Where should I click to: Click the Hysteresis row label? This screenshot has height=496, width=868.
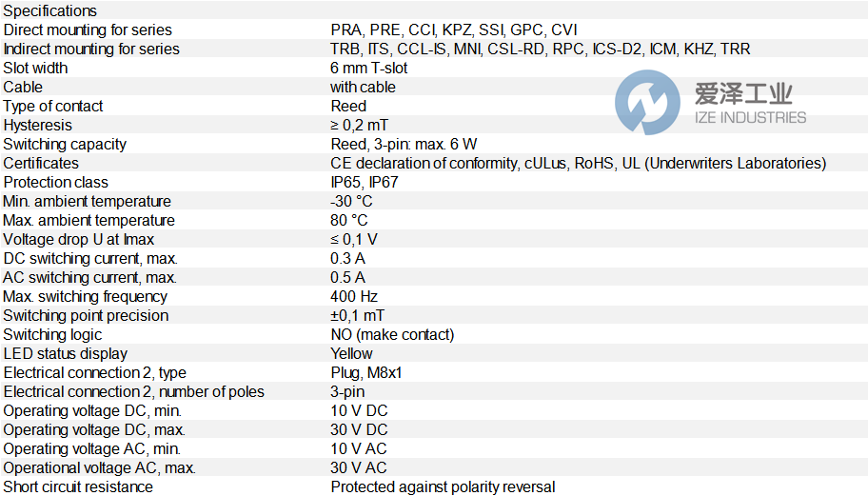38,125
